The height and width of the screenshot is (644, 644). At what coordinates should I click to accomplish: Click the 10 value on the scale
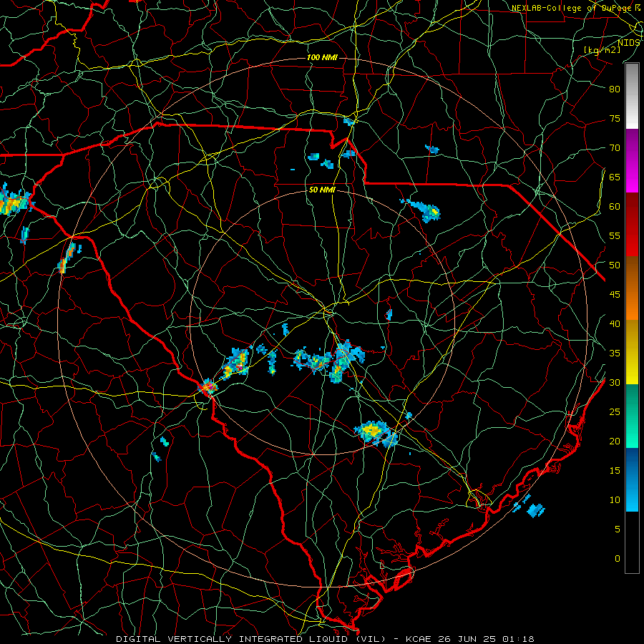[x=615, y=500]
